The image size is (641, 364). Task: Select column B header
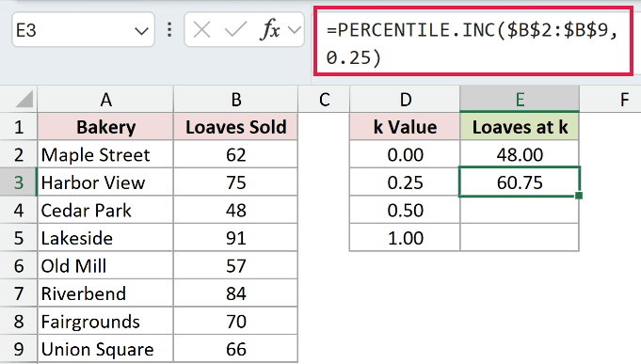click(x=236, y=100)
